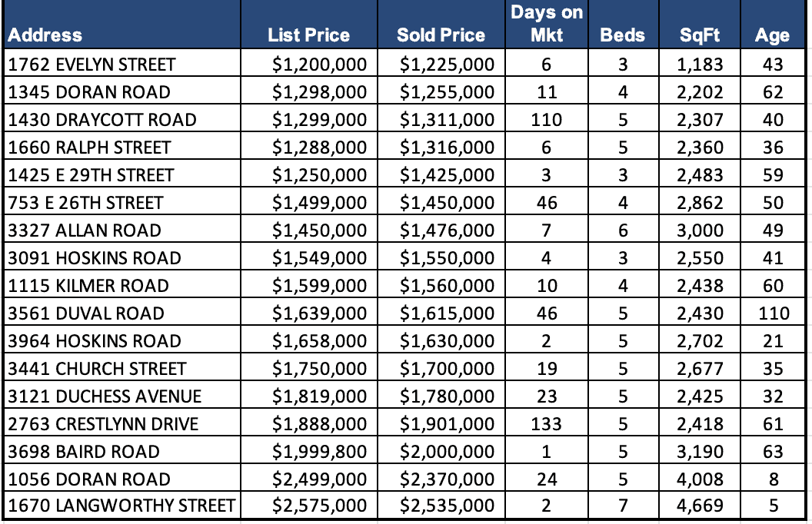The image size is (812, 524).
Task: Click the 133 days on market cell
Action: [x=547, y=424]
